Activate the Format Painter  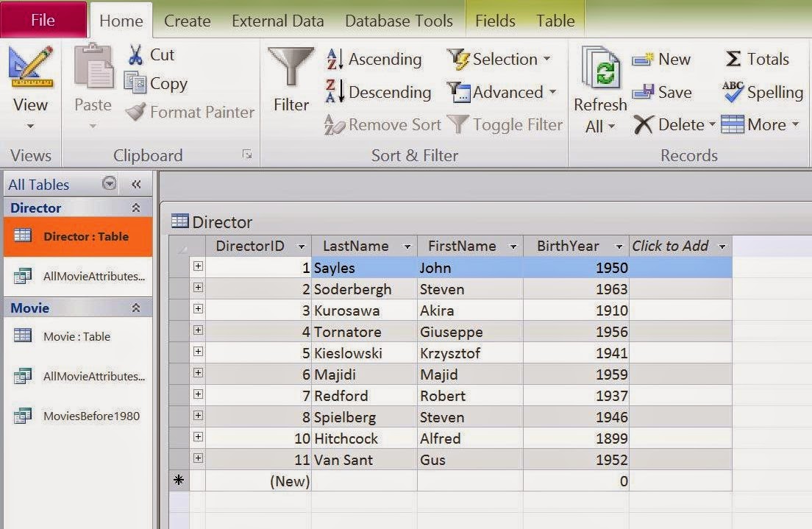tap(137, 112)
